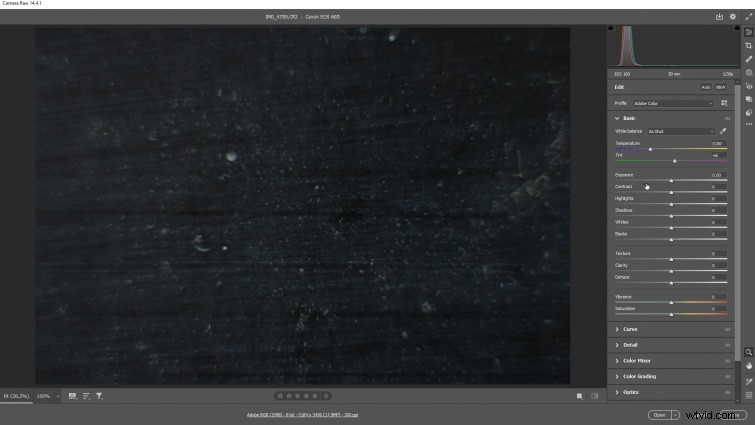Click the trash icon beside star rating
The image size is (755, 425).
(x=326, y=396)
